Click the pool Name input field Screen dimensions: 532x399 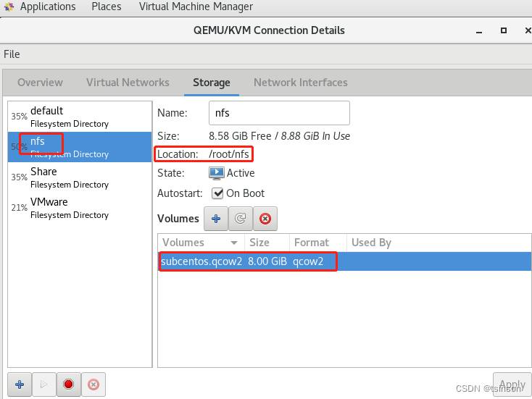pyautogui.click(x=279, y=113)
